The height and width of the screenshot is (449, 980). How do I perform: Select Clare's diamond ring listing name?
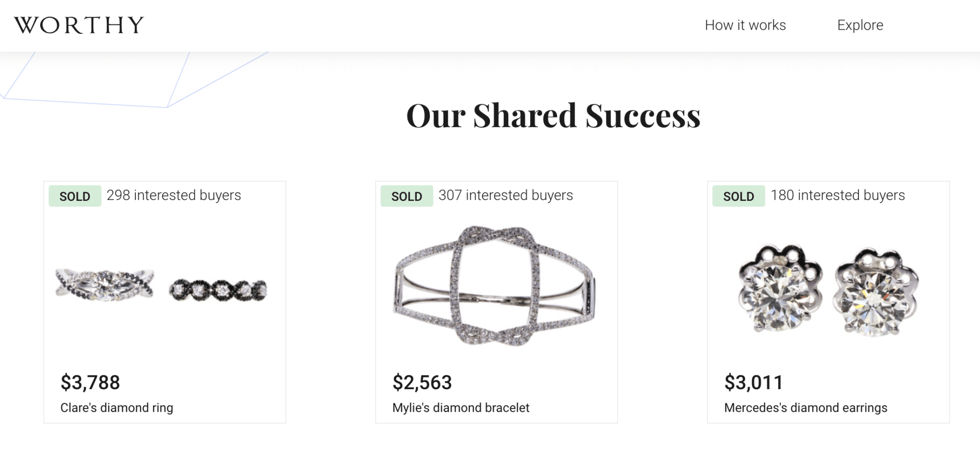pyautogui.click(x=116, y=408)
